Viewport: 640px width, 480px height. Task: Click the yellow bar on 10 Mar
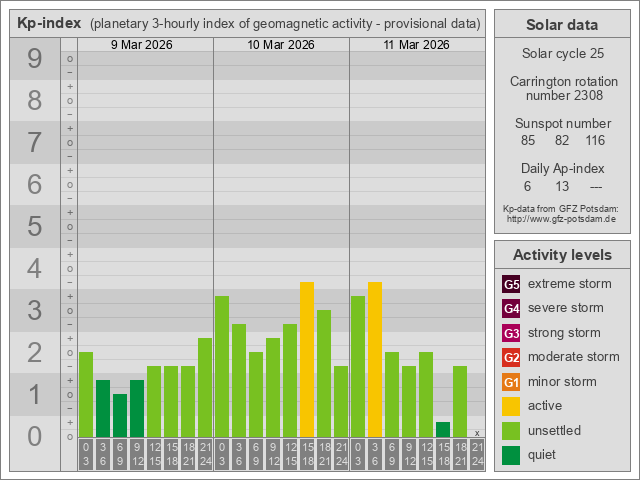[x=307, y=359]
